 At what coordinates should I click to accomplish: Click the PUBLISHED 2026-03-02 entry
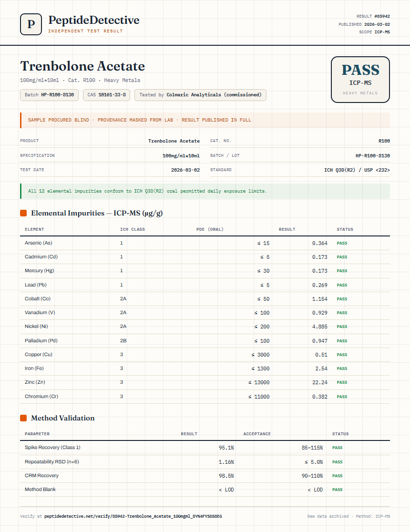click(364, 24)
